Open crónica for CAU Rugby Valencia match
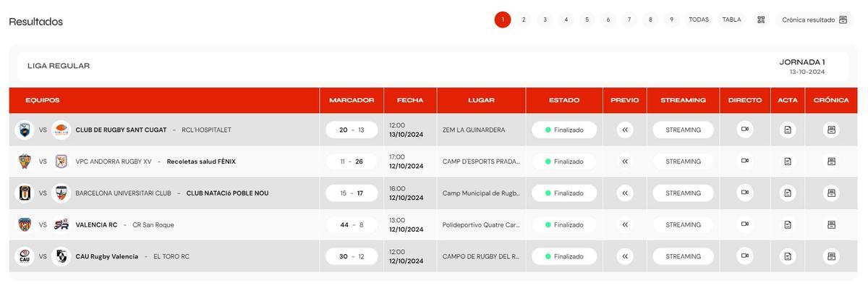The width and height of the screenshot is (868, 299). (x=831, y=256)
